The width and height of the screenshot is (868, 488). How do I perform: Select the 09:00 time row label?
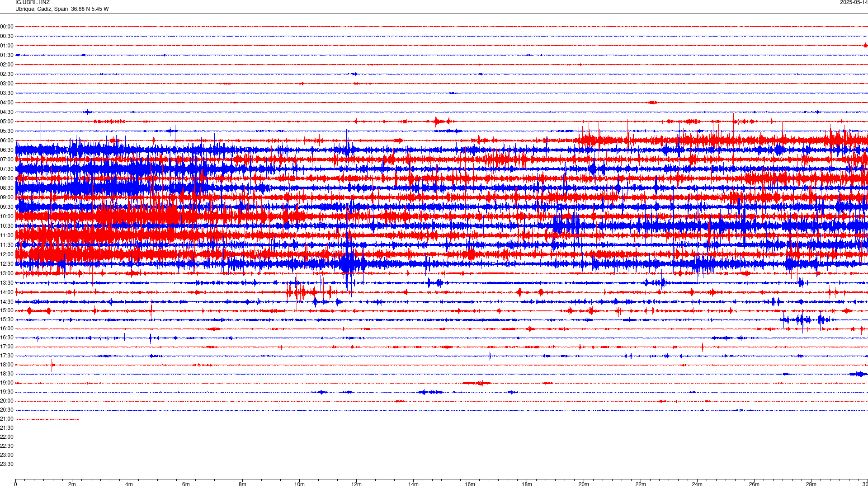pyautogui.click(x=7, y=197)
